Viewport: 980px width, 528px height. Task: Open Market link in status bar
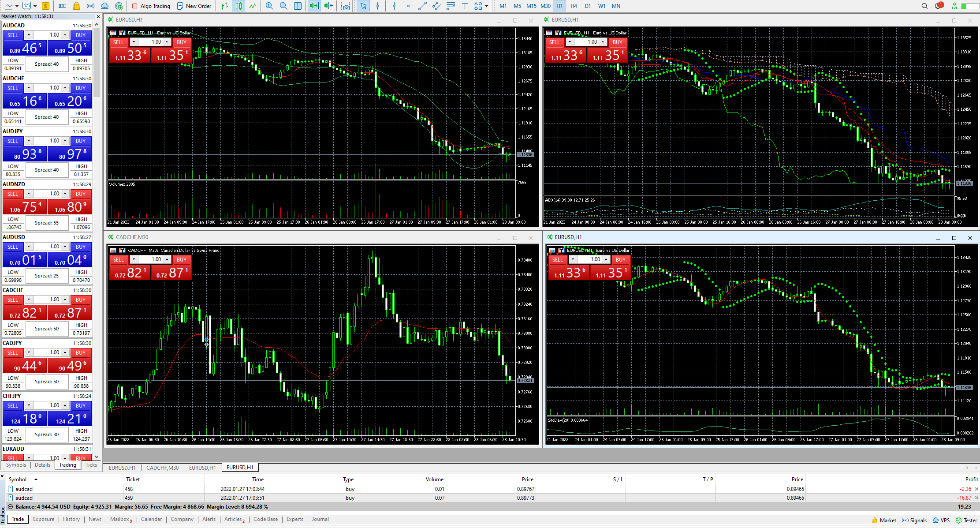point(884,521)
